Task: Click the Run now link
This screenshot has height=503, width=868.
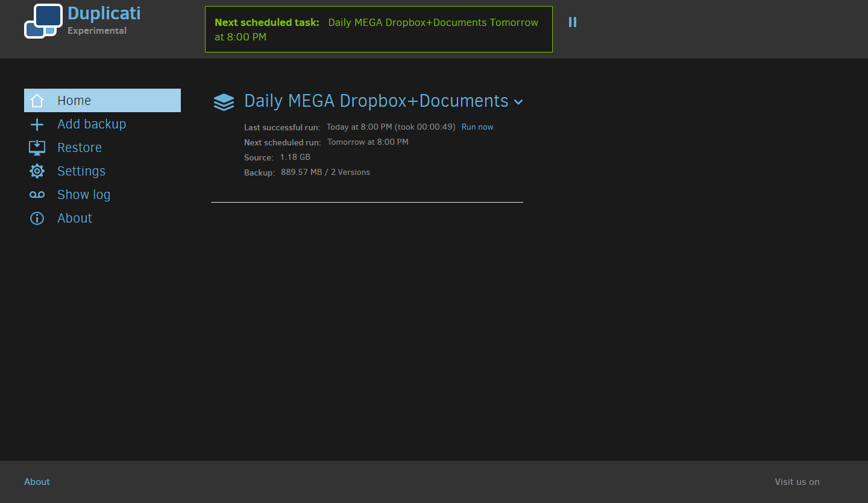Action: (477, 127)
